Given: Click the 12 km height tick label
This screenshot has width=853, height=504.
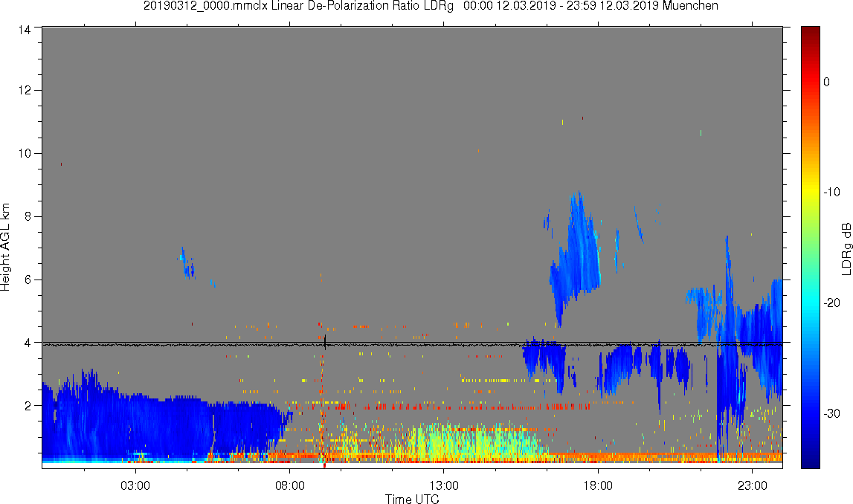Looking at the screenshot, I should 24,90.
